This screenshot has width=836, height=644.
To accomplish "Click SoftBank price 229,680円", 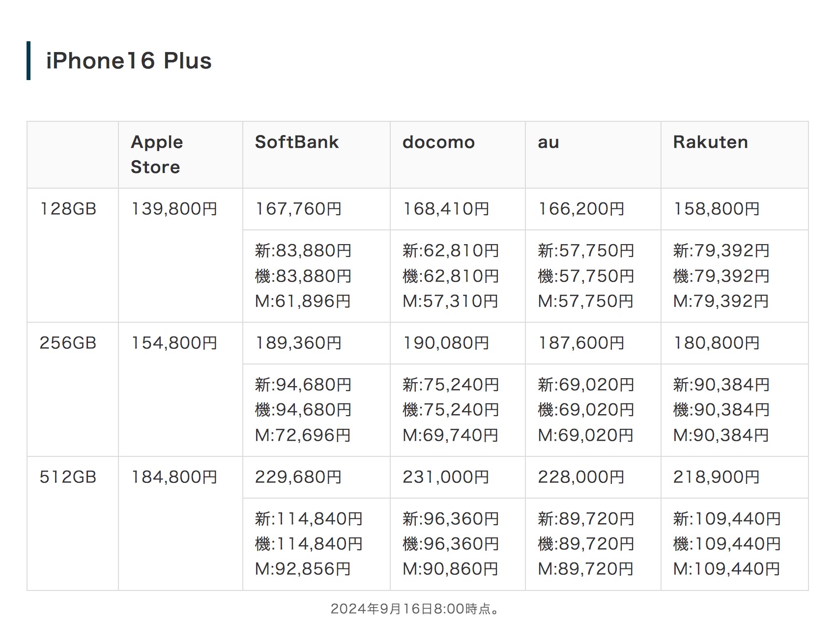I will [x=298, y=477].
